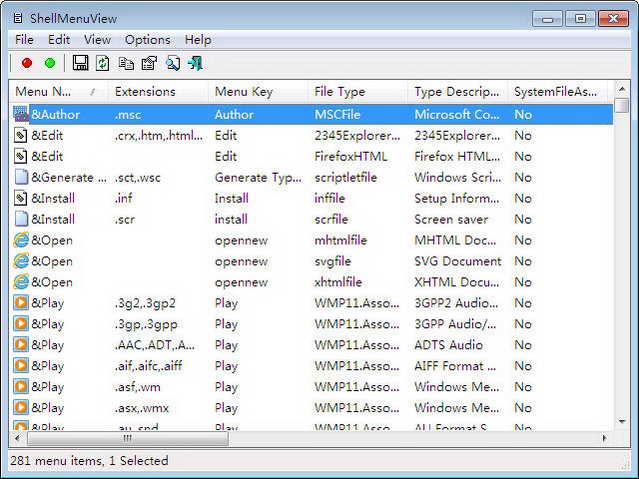Sort by SystemFileAssociations column header
The image size is (639, 479).
(x=557, y=92)
